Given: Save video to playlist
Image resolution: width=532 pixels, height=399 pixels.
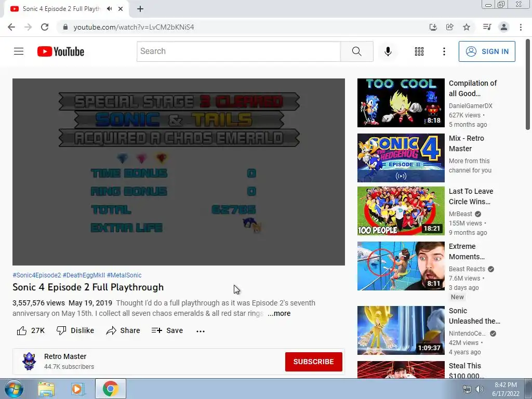Looking at the screenshot, I should [167, 330].
